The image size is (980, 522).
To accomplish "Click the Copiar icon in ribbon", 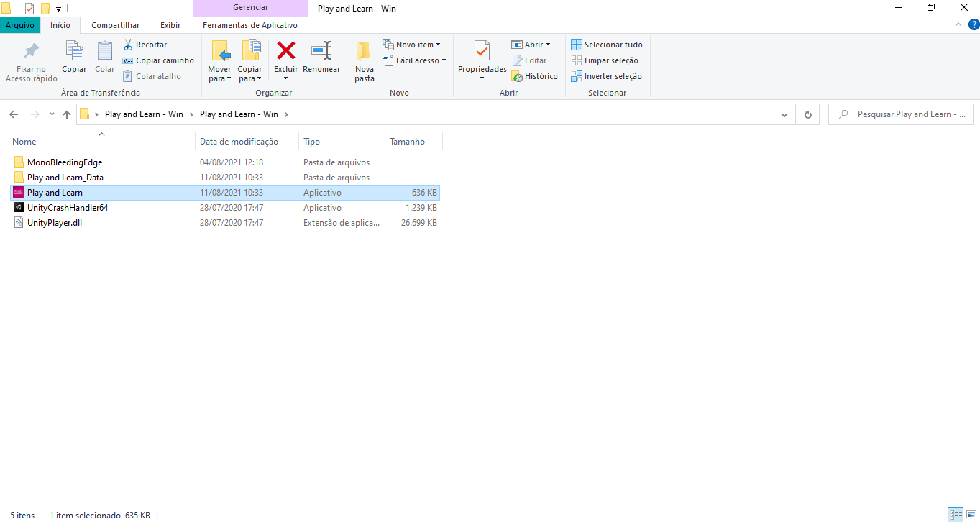I will click(x=74, y=51).
